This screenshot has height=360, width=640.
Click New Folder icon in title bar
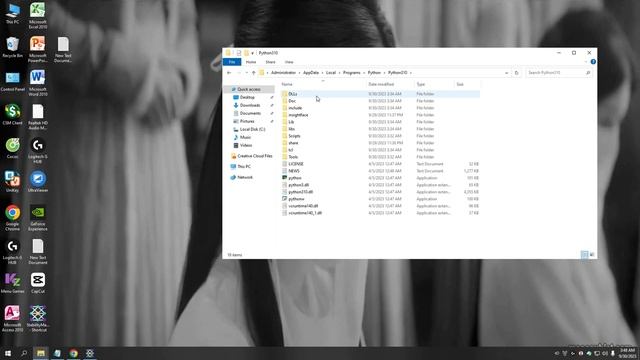tap(247, 53)
